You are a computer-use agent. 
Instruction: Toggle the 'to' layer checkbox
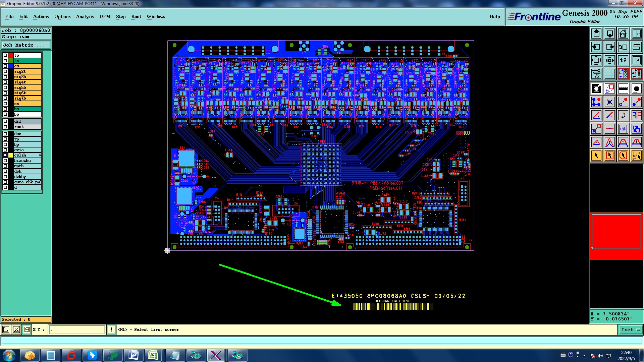pos(5,55)
